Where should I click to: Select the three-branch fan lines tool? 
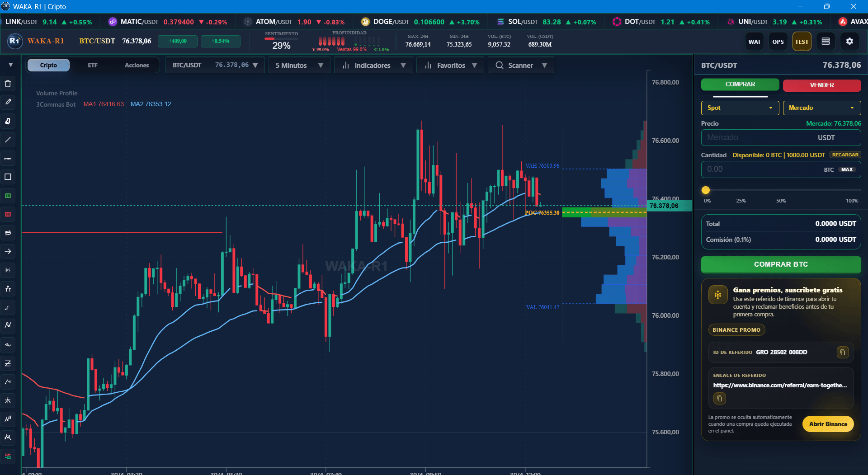(8, 400)
